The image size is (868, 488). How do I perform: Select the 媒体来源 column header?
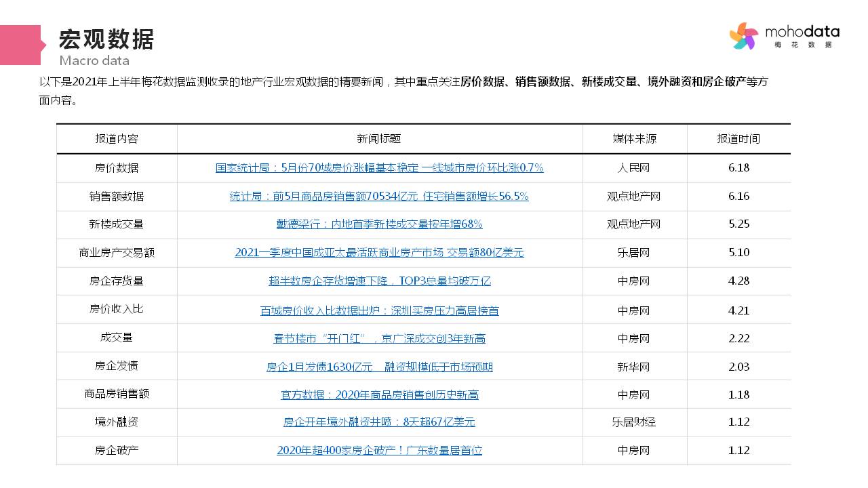click(x=634, y=138)
